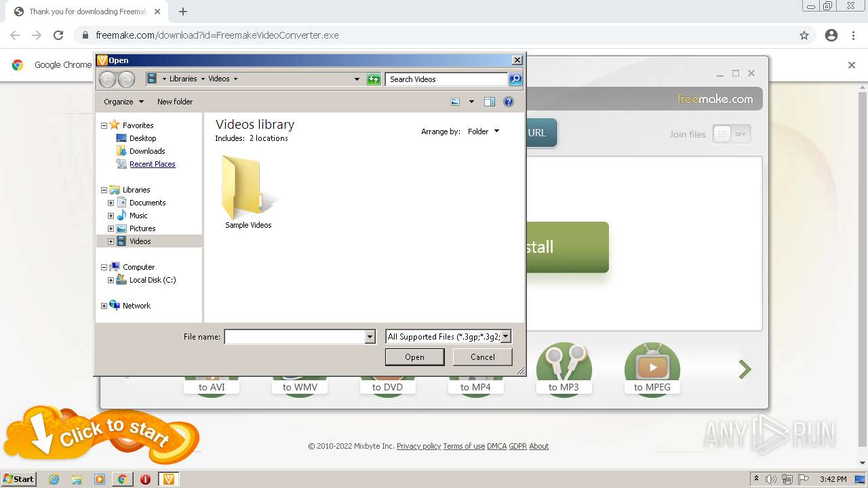This screenshot has width=868, height=488.
Task: Click the search magnifier icon in Open dialog
Action: (515, 79)
